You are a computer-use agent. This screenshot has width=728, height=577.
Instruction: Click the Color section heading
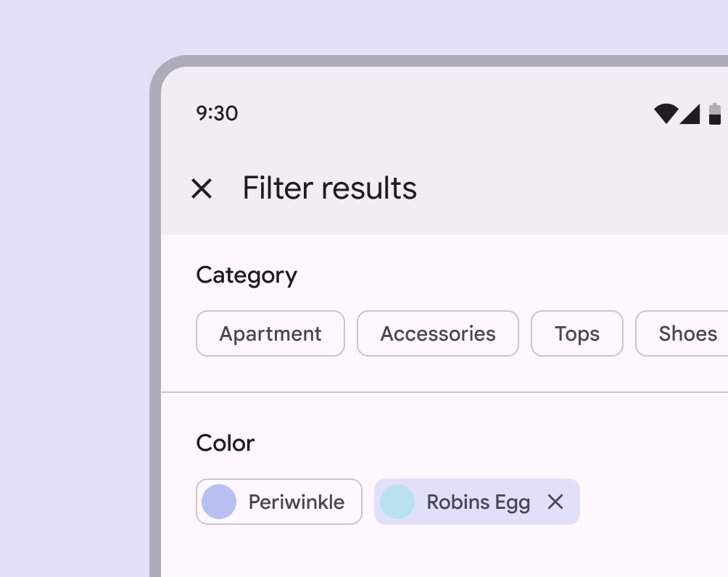(x=226, y=443)
